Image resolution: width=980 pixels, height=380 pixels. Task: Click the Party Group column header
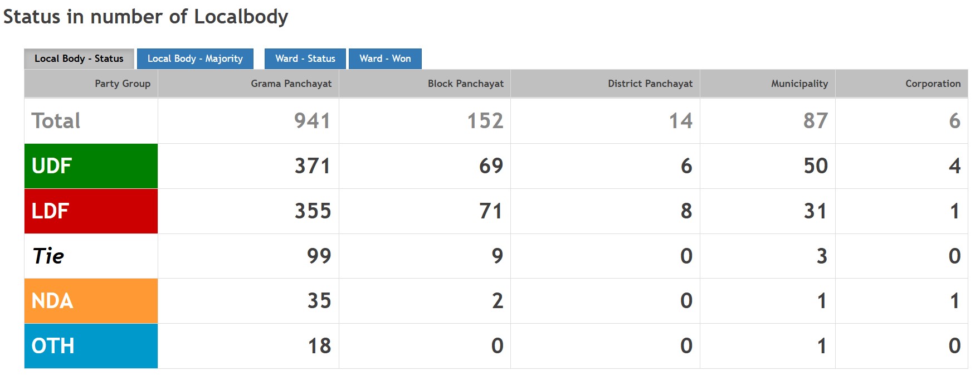click(122, 84)
